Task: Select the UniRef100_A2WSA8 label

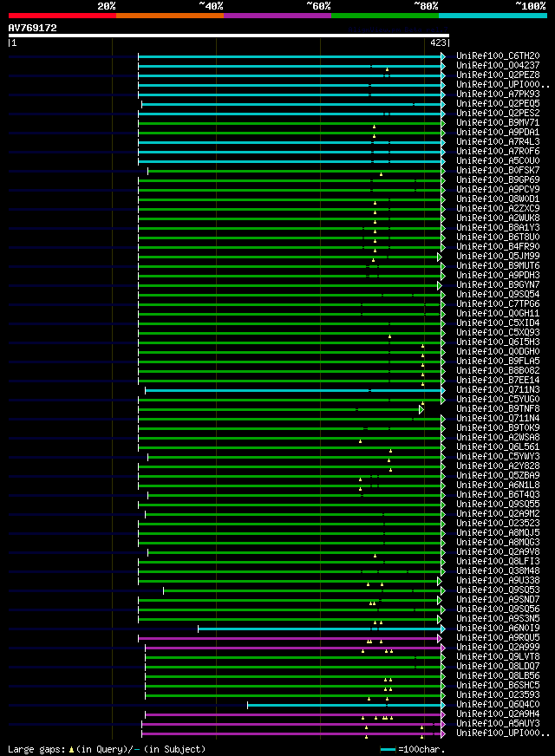Action: pos(498,437)
